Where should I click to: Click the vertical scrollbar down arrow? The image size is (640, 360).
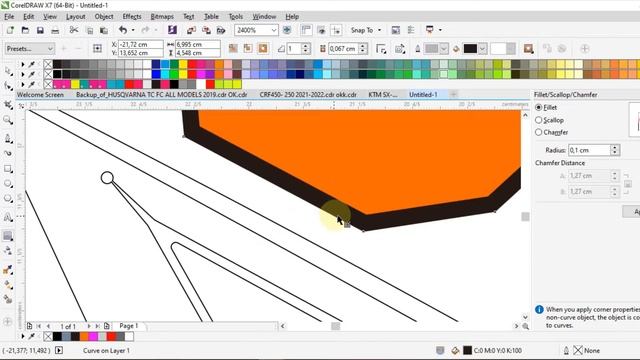525,317
